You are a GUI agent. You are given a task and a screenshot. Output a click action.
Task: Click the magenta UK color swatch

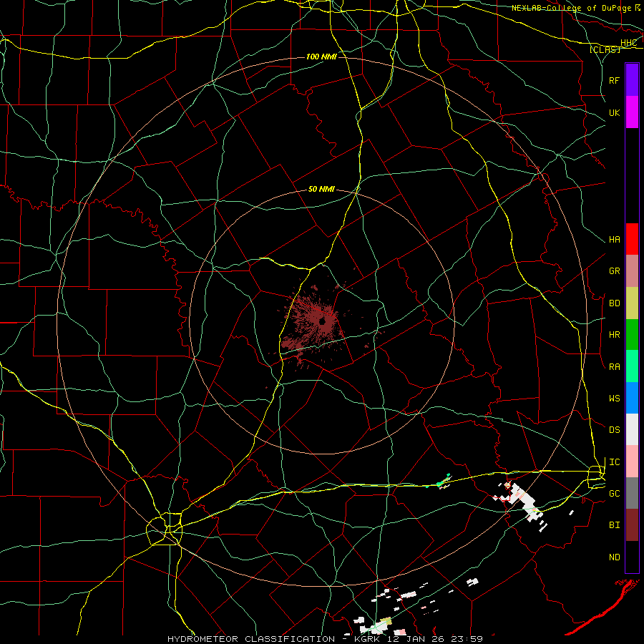pyautogui.click(x=632, y=112)
